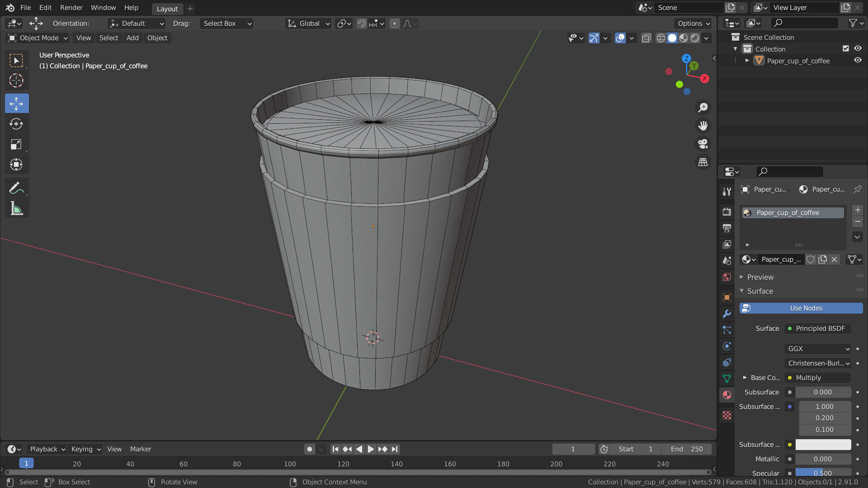Toggle X-ray display

pyautogui.click(x=646, y=38)
